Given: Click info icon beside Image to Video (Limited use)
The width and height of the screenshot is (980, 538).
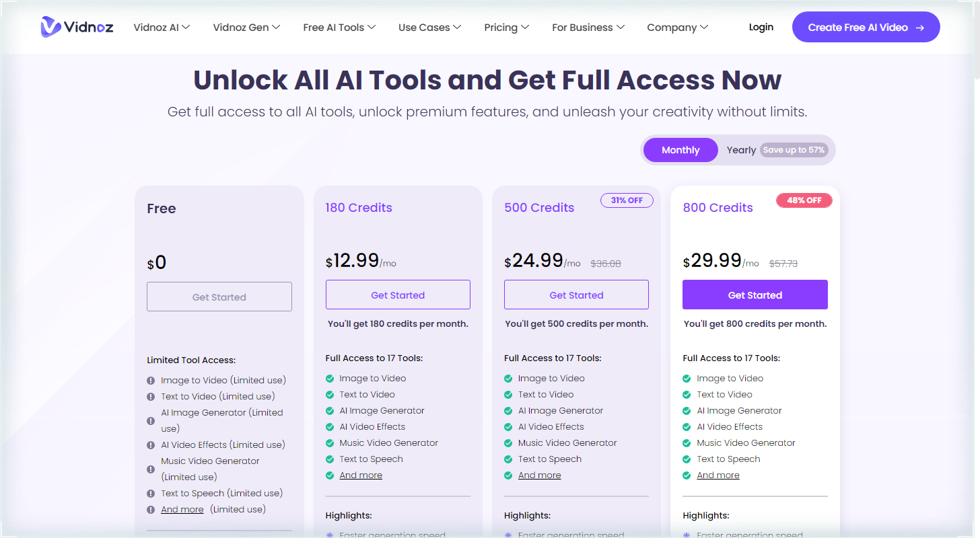Looking at the screenshot, I should (151, 381).
